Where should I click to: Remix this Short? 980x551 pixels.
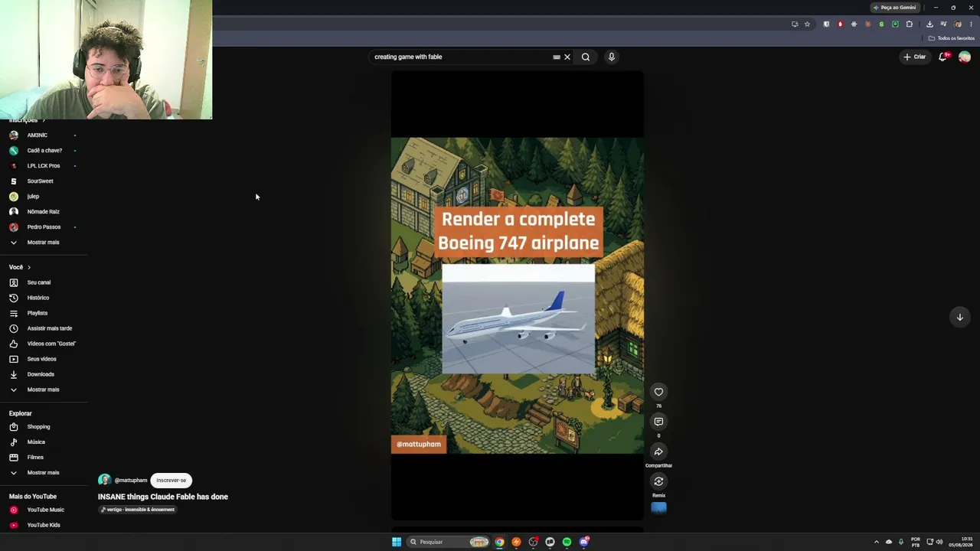[x=658, y=481]
